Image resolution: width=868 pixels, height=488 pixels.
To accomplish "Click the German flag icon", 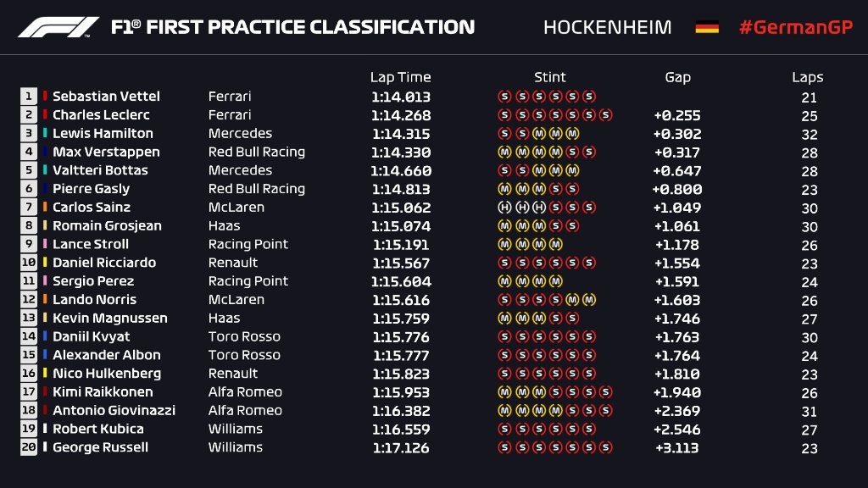I will (707, 27).
